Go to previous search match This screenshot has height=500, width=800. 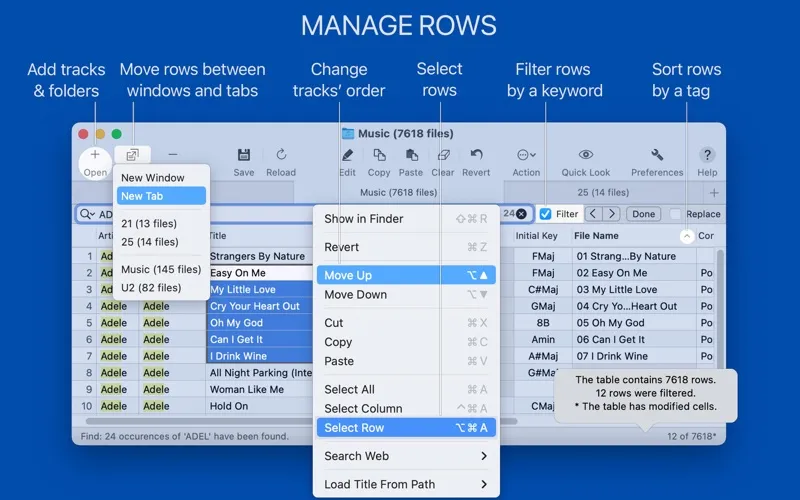click(593, 214)
